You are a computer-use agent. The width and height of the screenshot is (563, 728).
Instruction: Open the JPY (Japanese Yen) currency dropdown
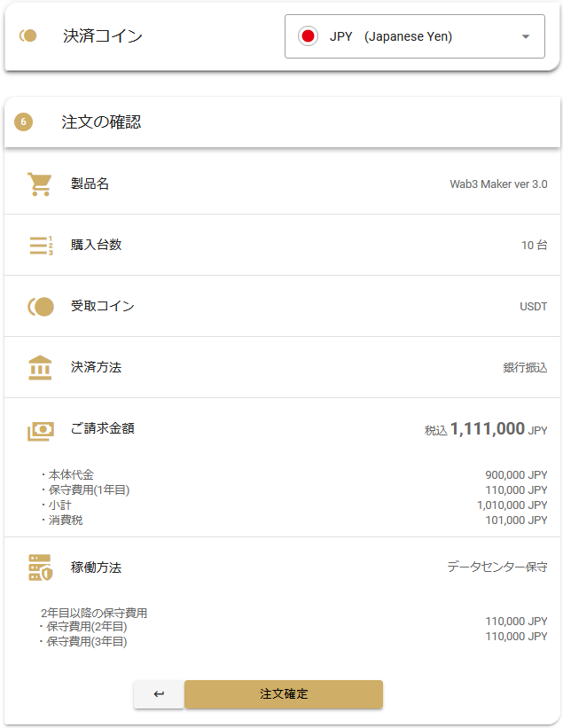(x=414, y=36)
